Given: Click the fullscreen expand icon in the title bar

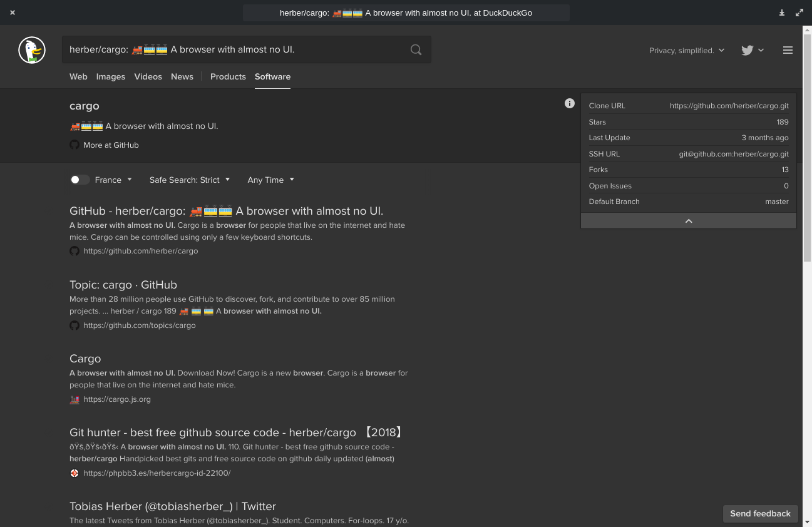Looking at the screenshot, I should pyautogui.click(x=799, y=13).
